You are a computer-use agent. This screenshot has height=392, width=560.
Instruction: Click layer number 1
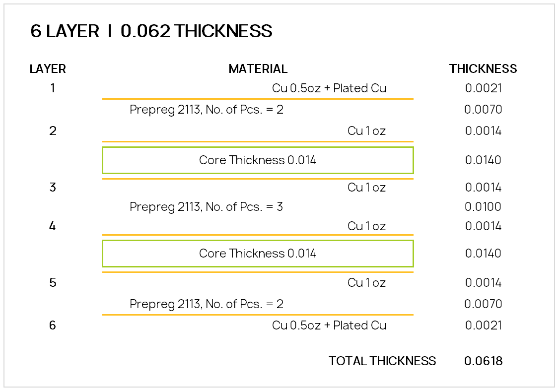coord(53,89)
